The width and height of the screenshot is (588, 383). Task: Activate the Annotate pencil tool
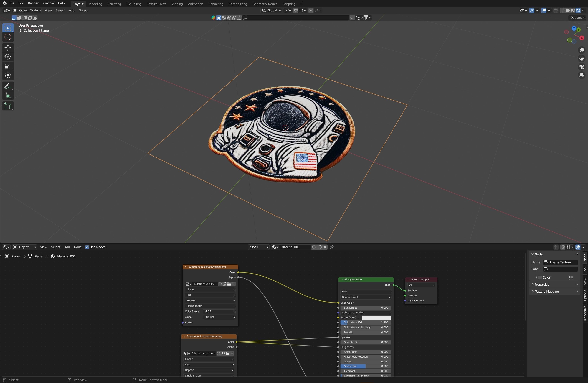click(8, 86)
